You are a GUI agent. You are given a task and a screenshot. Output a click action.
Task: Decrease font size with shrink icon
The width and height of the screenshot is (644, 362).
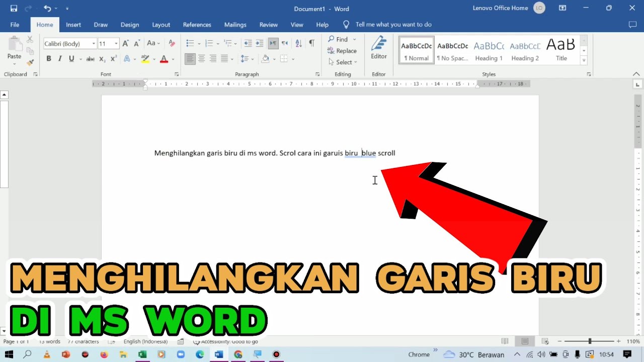point(136,44)
